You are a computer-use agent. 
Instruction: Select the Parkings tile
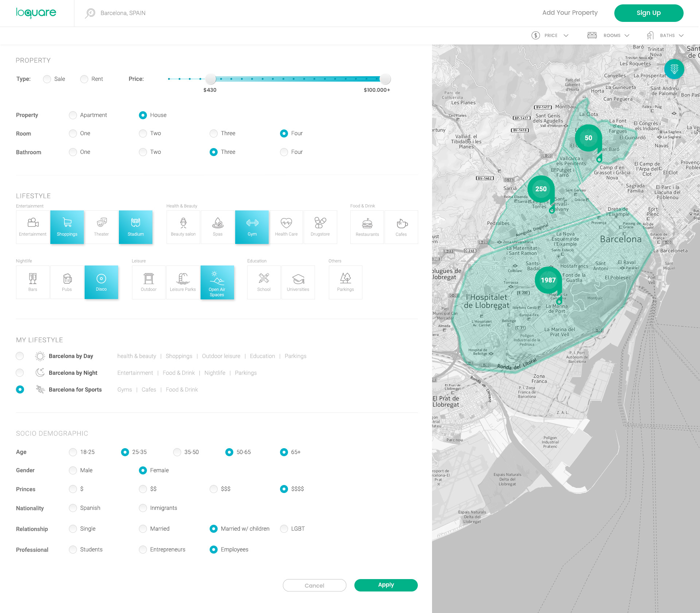coord(345,282)
